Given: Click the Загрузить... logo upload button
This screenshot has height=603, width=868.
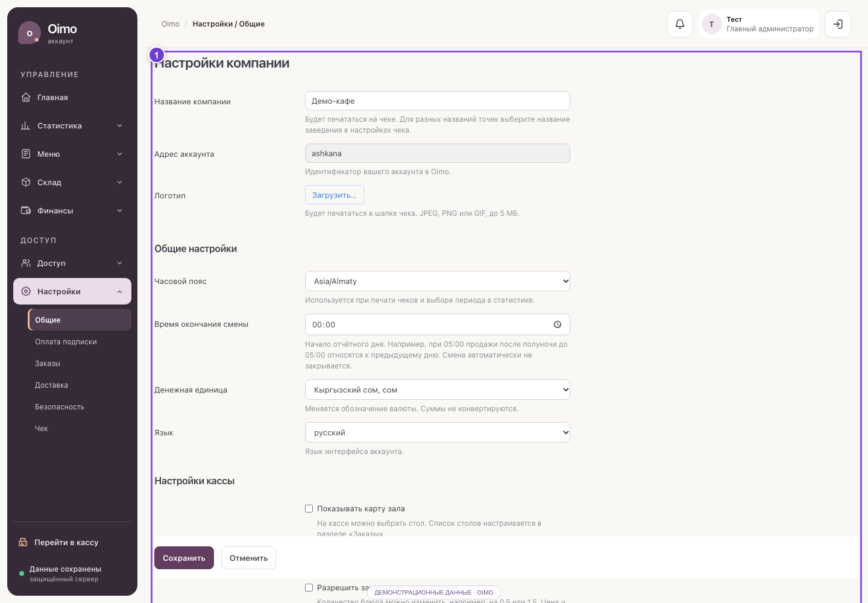Looking at the screenshot, I should [335, 195].
